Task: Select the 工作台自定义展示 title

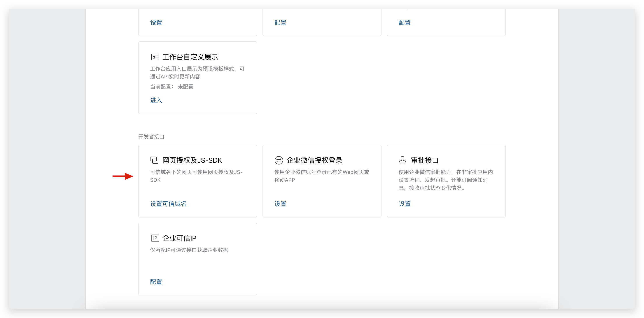Action: click(x=190, y=57)
